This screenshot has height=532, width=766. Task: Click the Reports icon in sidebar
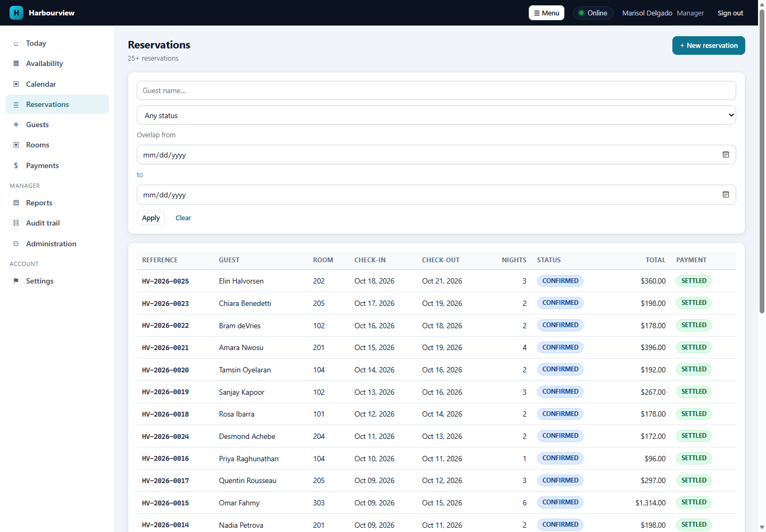pyautogui.click(x=16, y=203)
